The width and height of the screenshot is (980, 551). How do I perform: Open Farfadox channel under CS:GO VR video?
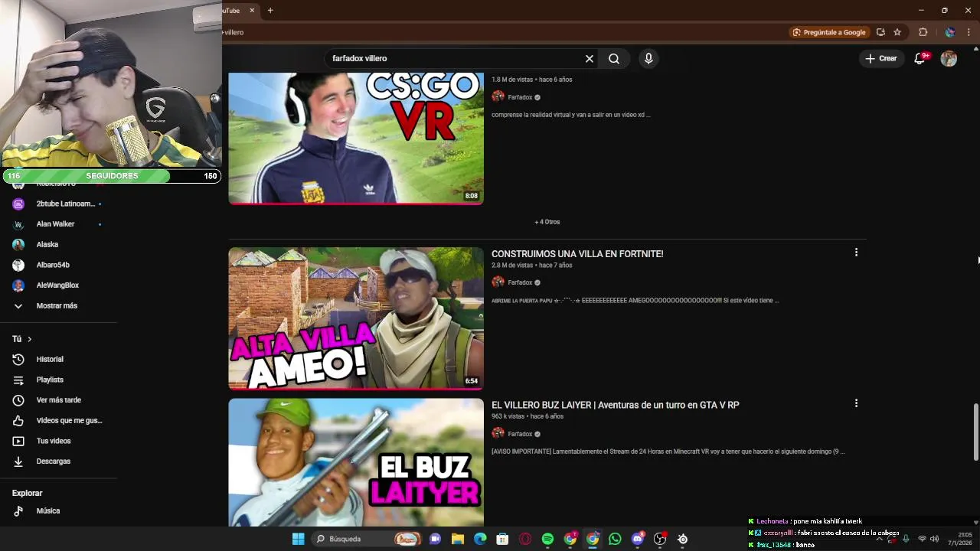click(x=520, y=97)
